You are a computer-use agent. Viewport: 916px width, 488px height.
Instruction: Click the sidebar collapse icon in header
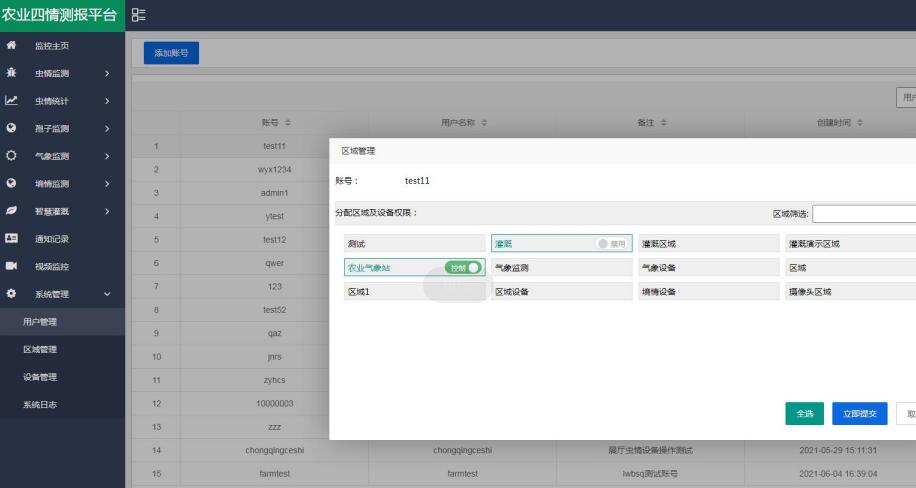tap(138, 16)
